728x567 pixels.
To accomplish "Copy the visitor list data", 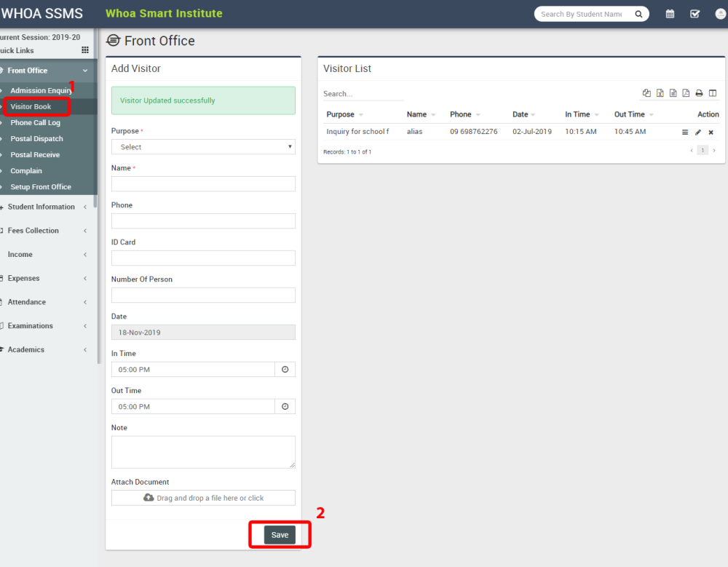I will pos(646,93).
